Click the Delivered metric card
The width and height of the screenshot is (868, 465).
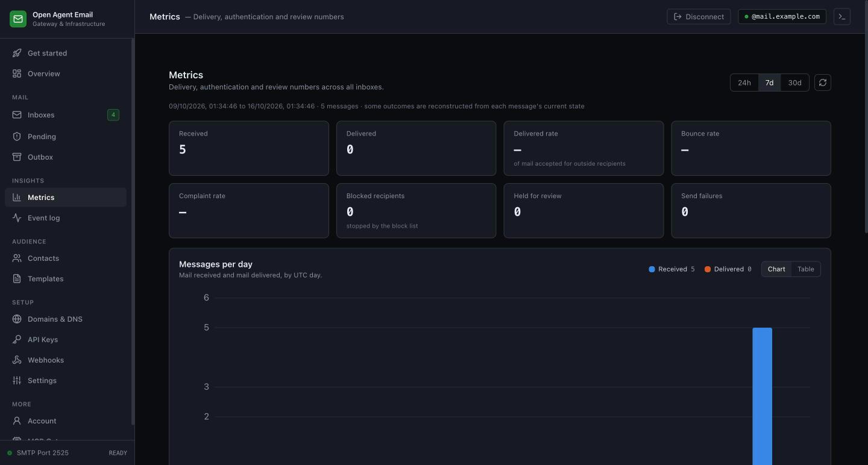417,148
